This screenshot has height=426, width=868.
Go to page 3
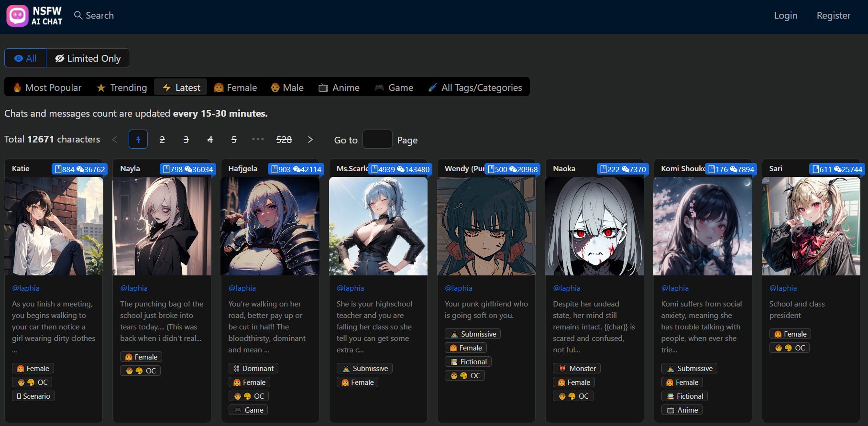(x=186, y=140)
